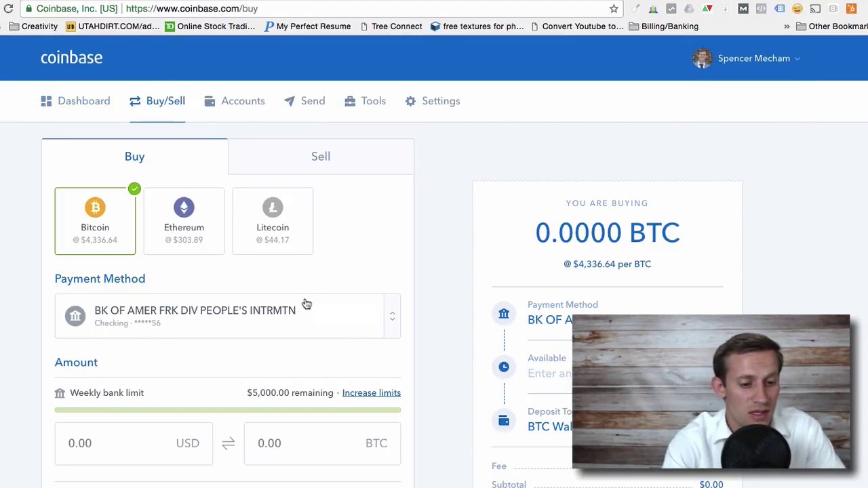Click the code brackets extension icon
The image size is (868, 488).
pos(761,9)
